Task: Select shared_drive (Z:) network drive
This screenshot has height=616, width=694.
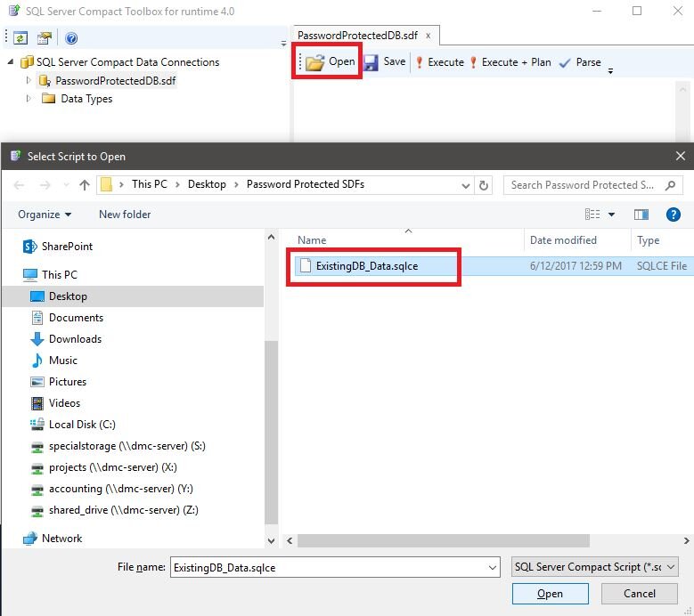Action: (x=115, y=510)
